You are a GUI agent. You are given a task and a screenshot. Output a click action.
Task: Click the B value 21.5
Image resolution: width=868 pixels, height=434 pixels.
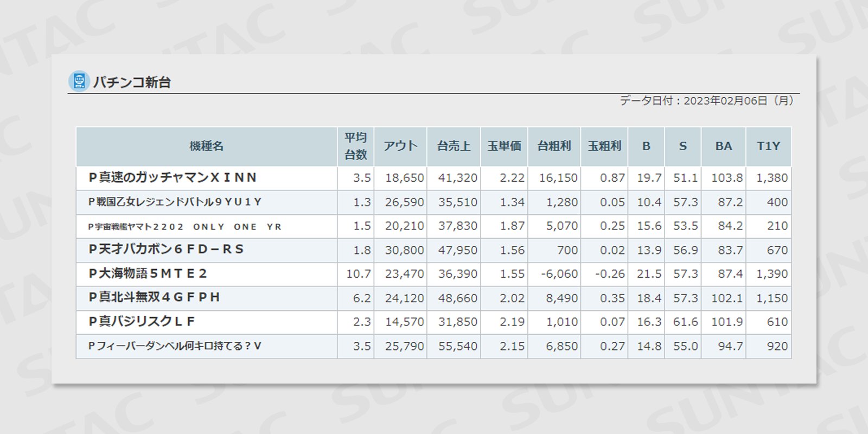(x=649, y=274)
